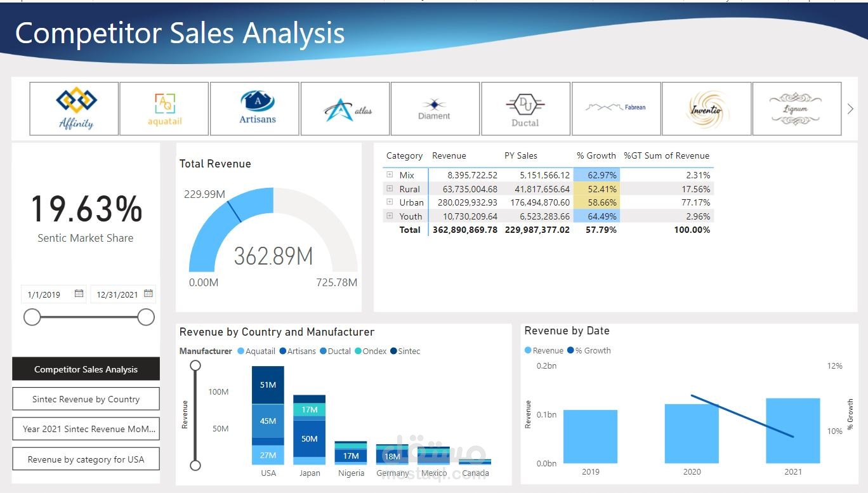Open the Revenue by category for USA page

pyautogui.click(x=86, y=459)
